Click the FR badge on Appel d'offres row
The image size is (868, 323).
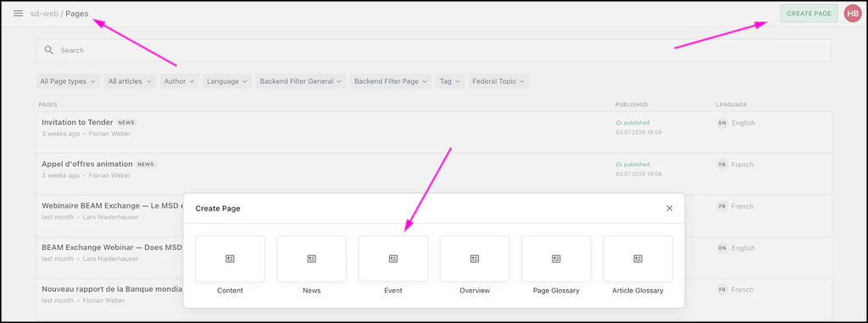[722, 164]
